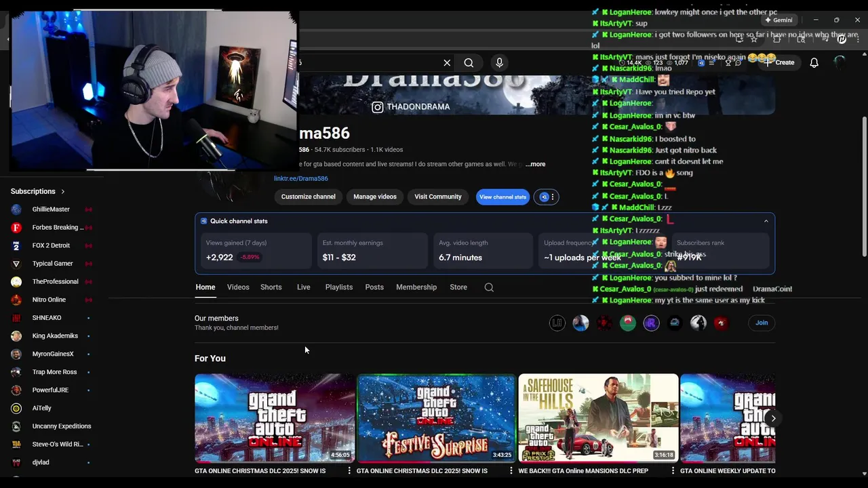This screenshot has width=868, height=488.
Task: Clear the search box with the X icon
Action: [447, 62]
